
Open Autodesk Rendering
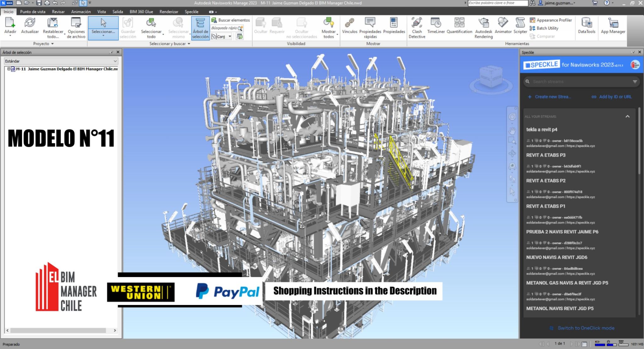click(483, 27)
